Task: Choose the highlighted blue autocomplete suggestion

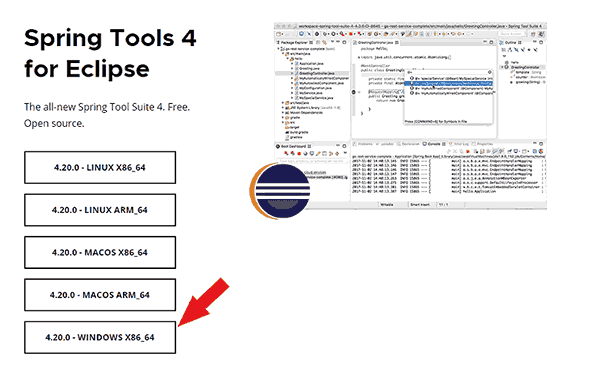Action: click(449, 84)
